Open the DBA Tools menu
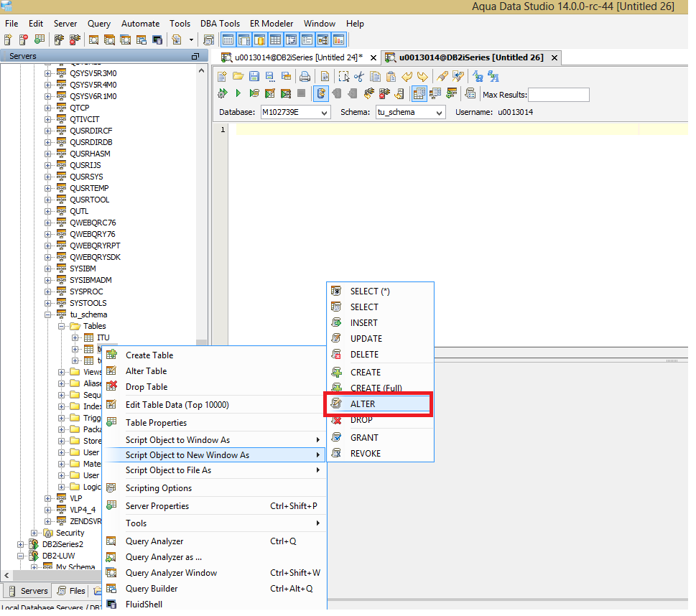 tap(221, 24)
